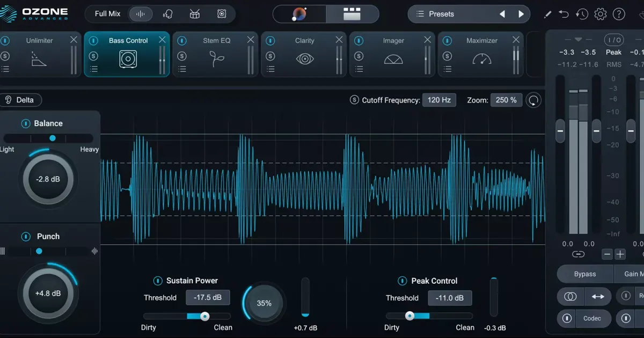Screen dimensions: 644x338
Task: Select the vocal stem head icon
Action: (168, 14)
